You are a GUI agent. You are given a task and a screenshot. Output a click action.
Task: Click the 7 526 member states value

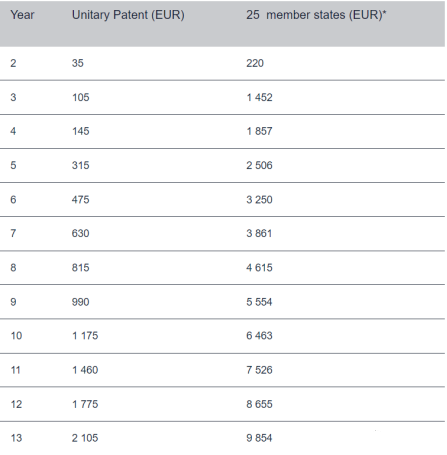click(x=259, y=370)
